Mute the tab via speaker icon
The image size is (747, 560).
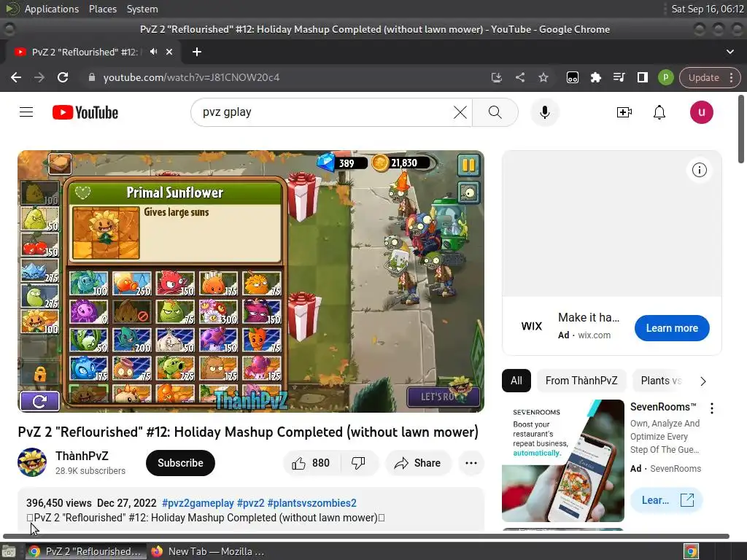(x=153, y=52)
